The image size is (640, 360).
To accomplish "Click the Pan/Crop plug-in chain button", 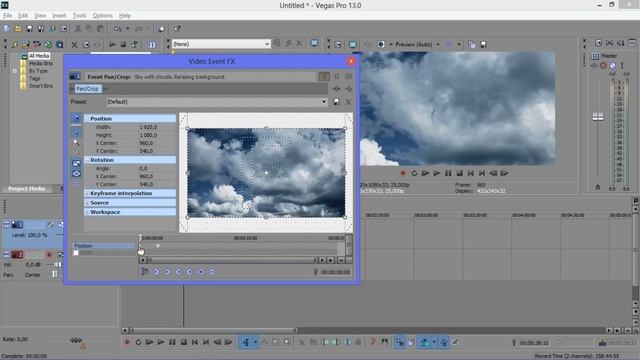I will [87, 89].
